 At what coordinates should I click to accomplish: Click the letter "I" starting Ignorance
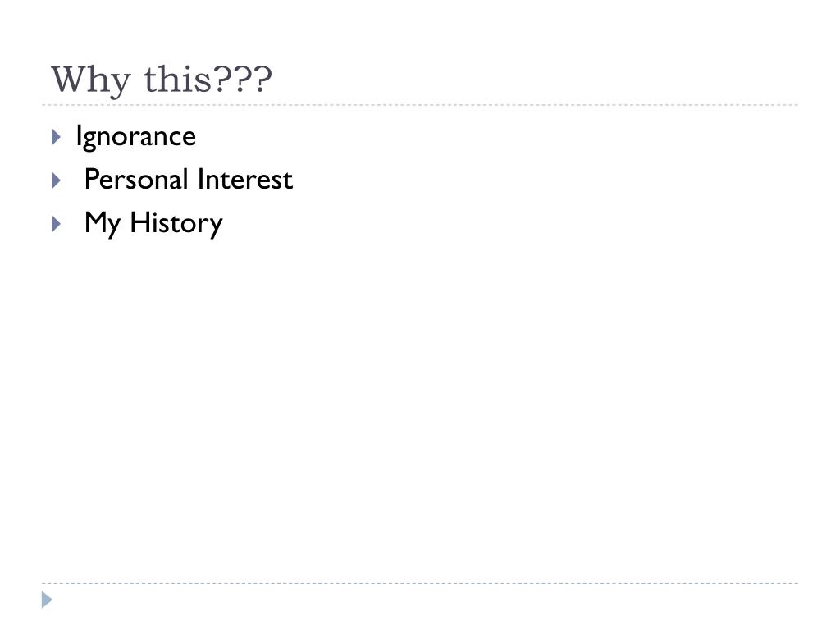click(x=79, y=136)
